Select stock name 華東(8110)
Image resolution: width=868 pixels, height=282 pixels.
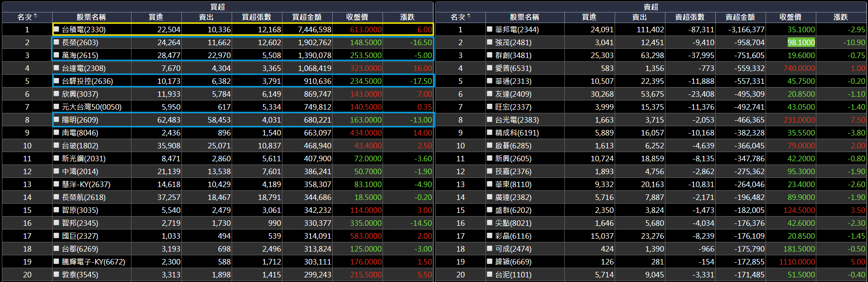[x=513, y=184]
